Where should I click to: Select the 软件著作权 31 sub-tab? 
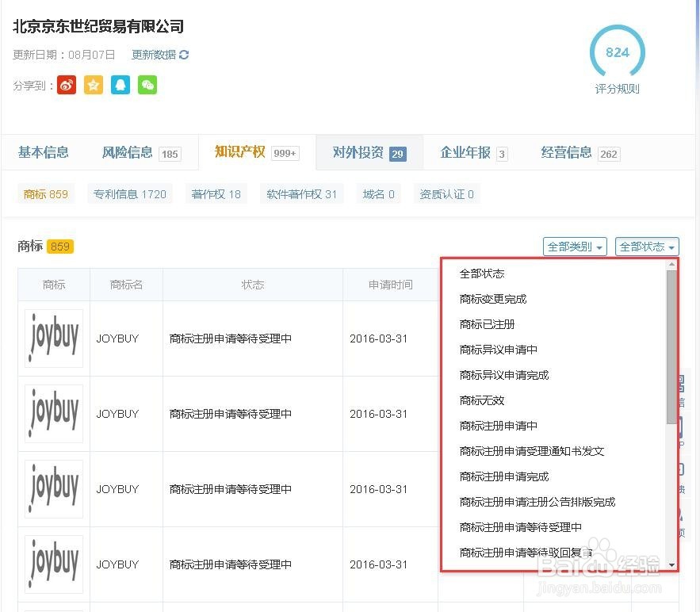302,194
